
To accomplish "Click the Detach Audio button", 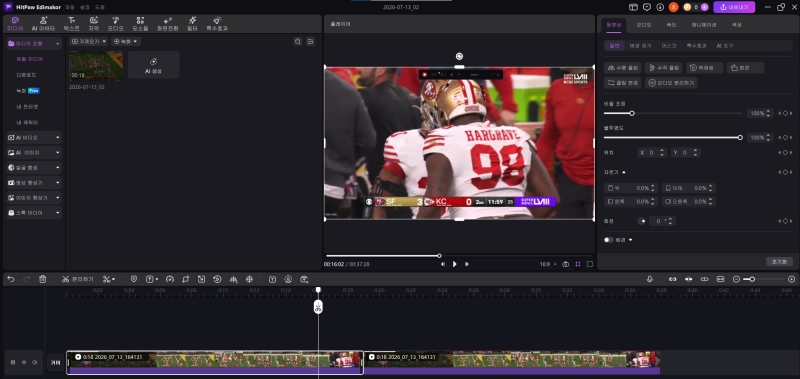I will pyautogui.click(x=671, y=83).
